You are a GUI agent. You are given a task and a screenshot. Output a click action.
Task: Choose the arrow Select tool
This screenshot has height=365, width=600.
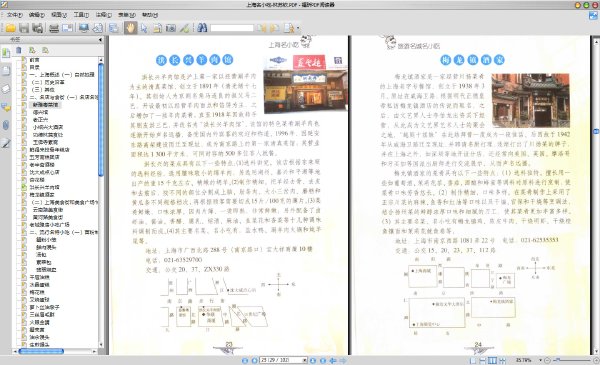pyautogui.click(x=144, y=28)
